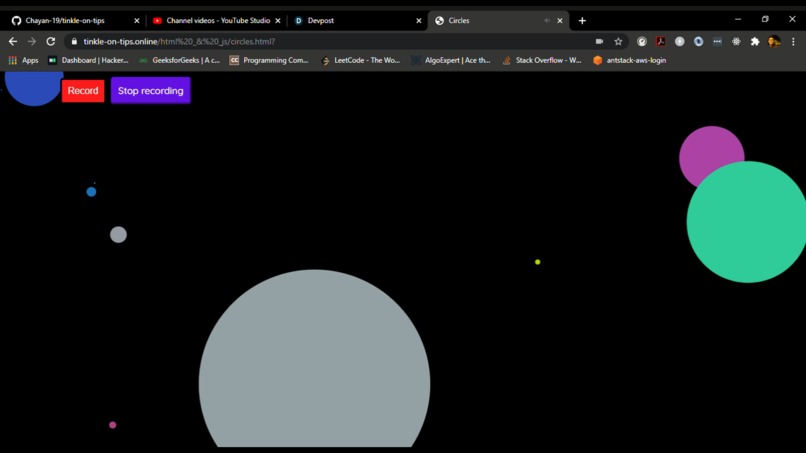Open the Stack Overflow bookmark
The width and height of the screenshot is (806, 453).
[x=542, y=60]
